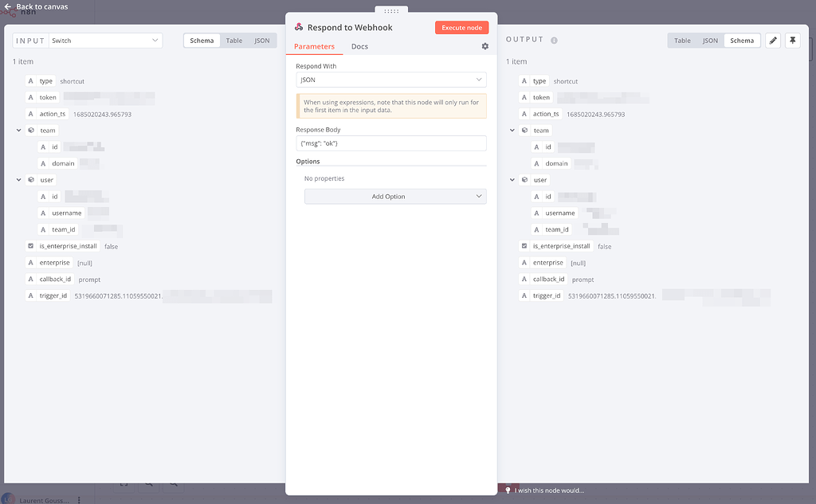The height and width of the screenshot is (504, 816).
Task: Collapse the team field in input schema
Action: click(18, 130)
